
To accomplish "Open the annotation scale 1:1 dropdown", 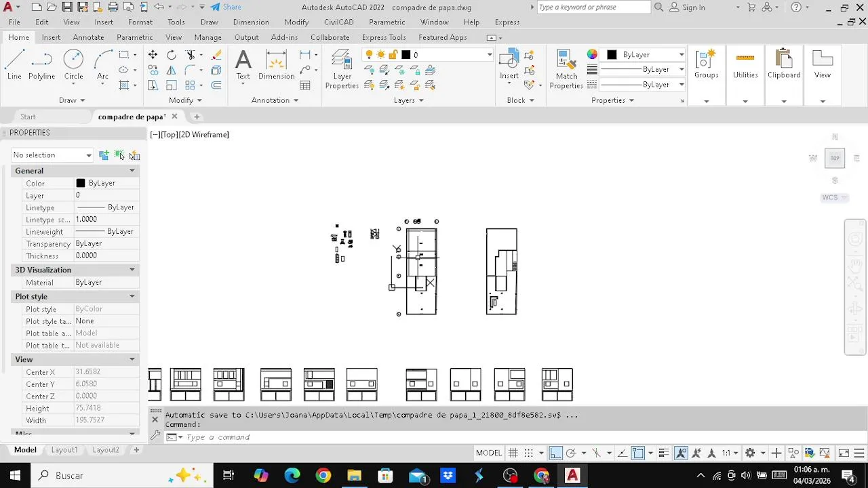I will point(730,453).
